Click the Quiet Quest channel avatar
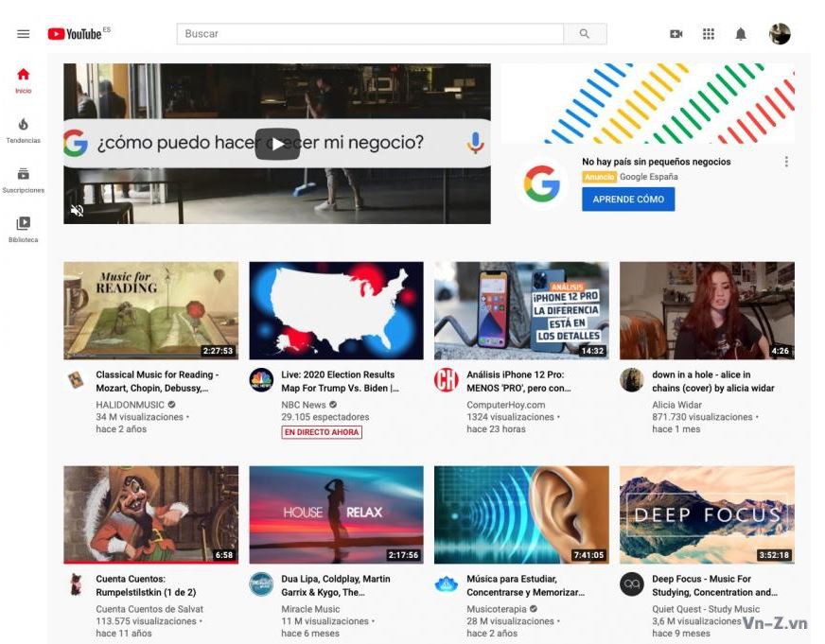The height and width of the screenshot is (644, 825). tap(632, 584)
